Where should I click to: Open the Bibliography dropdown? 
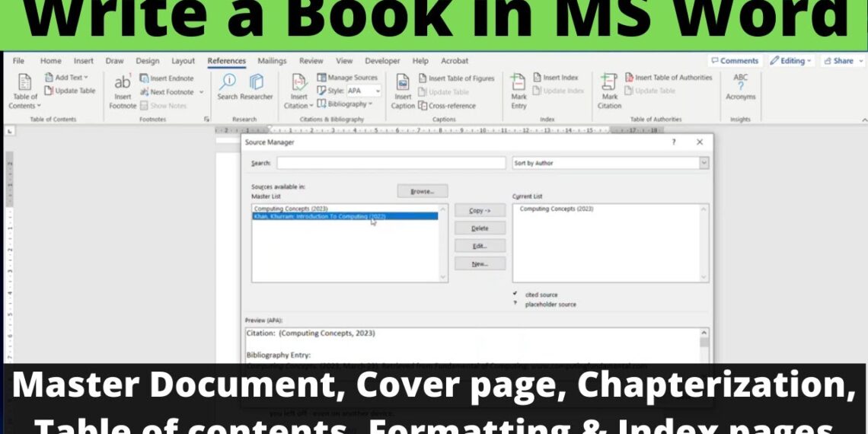tap(344, 104)
